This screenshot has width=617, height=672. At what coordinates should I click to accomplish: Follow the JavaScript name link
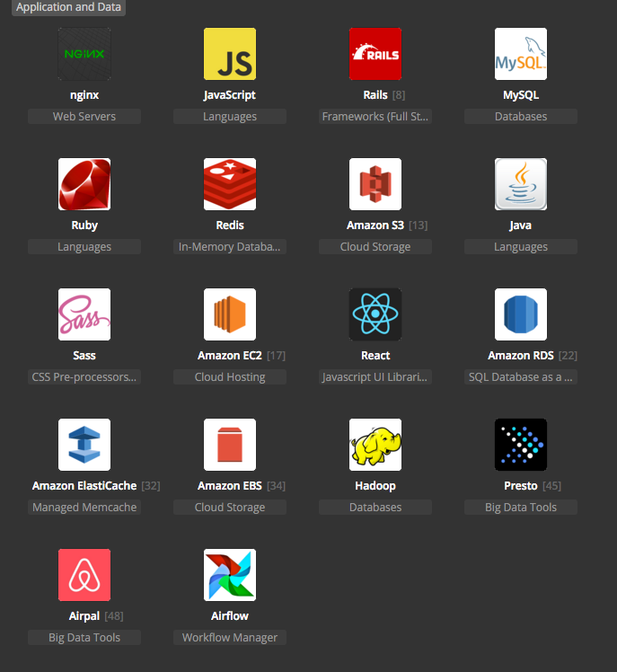tap(230, 95)
